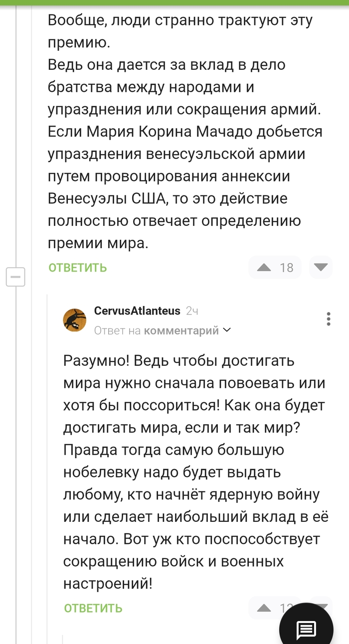Screen dimensions: 349x644
Task: Open the CervusAtlanteus username profile link
Action: [x=137, y=311]
